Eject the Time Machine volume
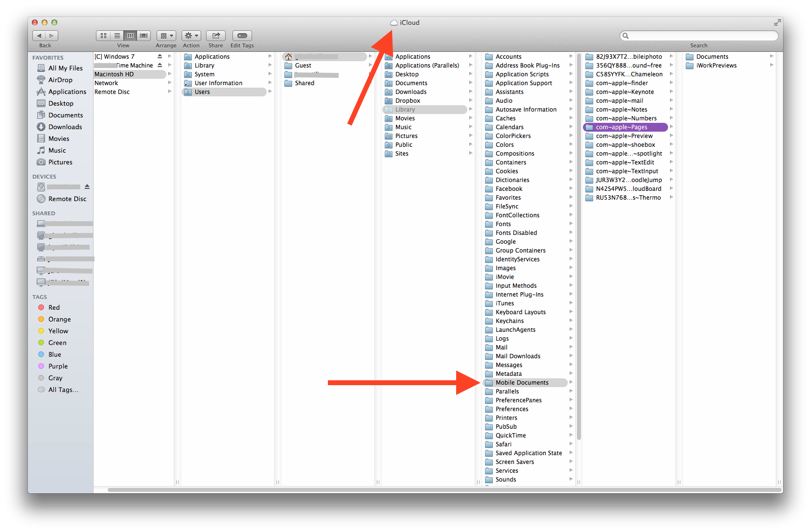811x532 pixels. pyautogui.click(x=160, y=65)
